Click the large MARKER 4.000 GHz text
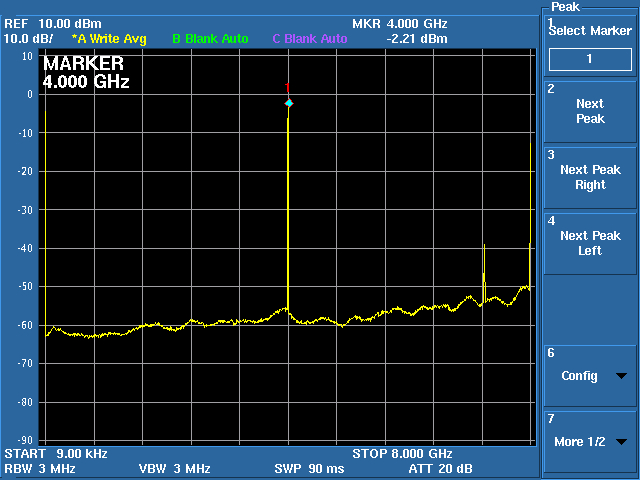 tap(86, 73)
